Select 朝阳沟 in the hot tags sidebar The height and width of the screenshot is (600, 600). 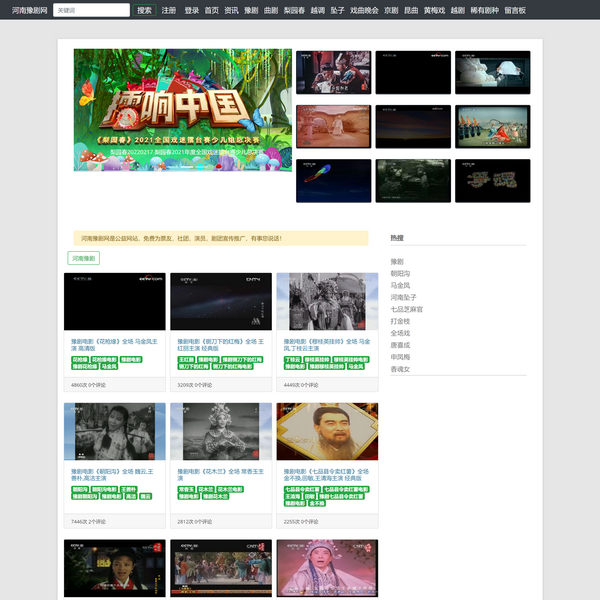400,273
